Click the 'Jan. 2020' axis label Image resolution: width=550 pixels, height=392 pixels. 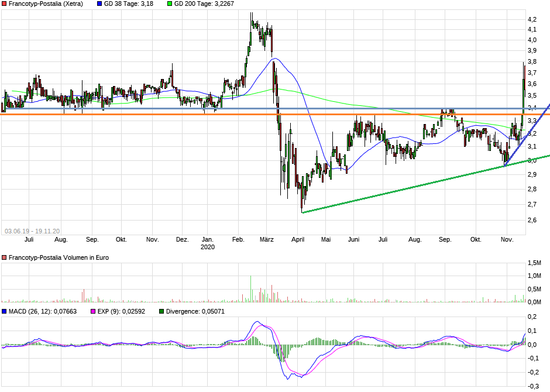point(207,243)
